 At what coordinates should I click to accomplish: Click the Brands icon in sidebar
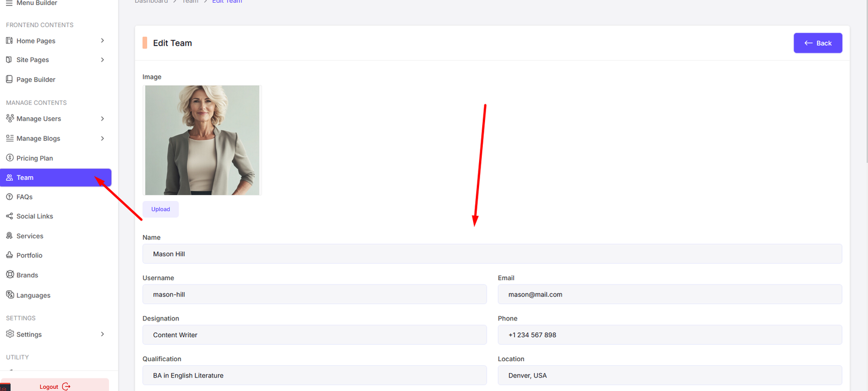pos(10,275)
